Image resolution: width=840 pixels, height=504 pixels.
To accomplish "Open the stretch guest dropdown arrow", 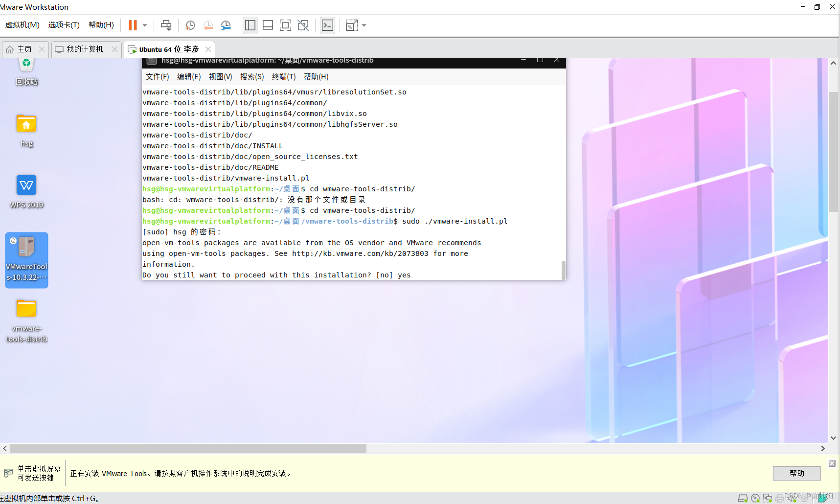I will (x=364, y=25).
